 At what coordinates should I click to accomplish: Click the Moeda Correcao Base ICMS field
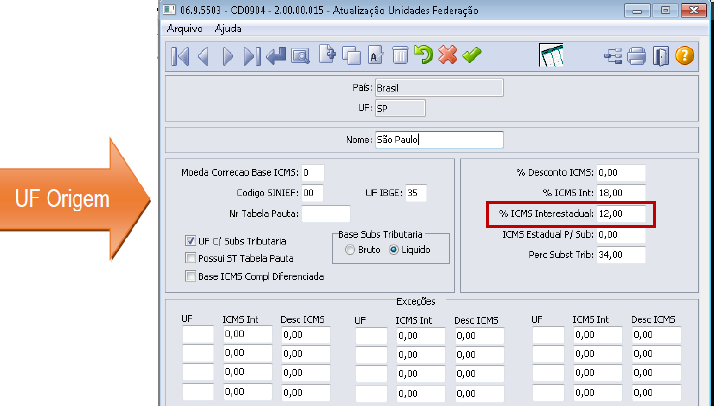(312, 173)
